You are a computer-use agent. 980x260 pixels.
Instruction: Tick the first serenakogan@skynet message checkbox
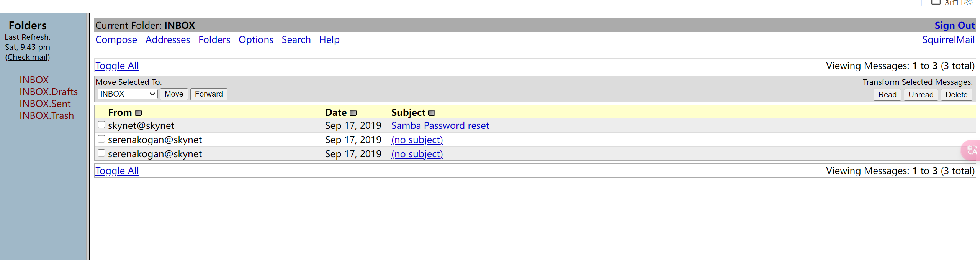[x=101, y=139]
